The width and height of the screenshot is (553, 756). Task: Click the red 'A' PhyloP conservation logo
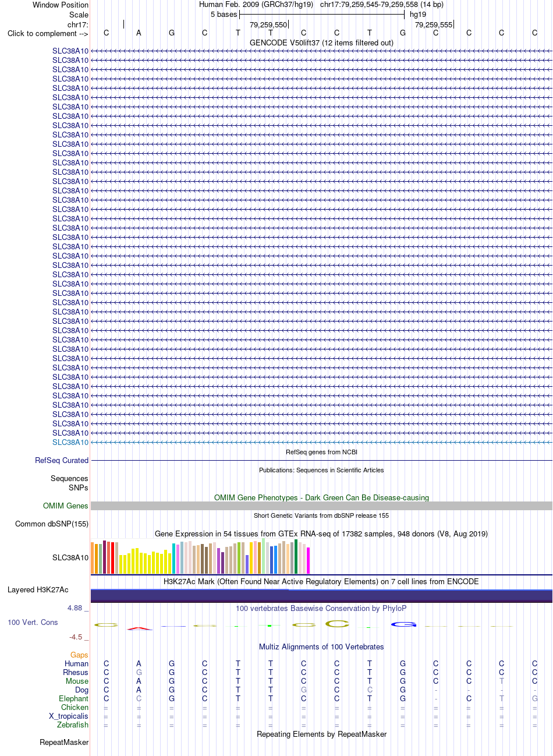[x=139, y=628]
